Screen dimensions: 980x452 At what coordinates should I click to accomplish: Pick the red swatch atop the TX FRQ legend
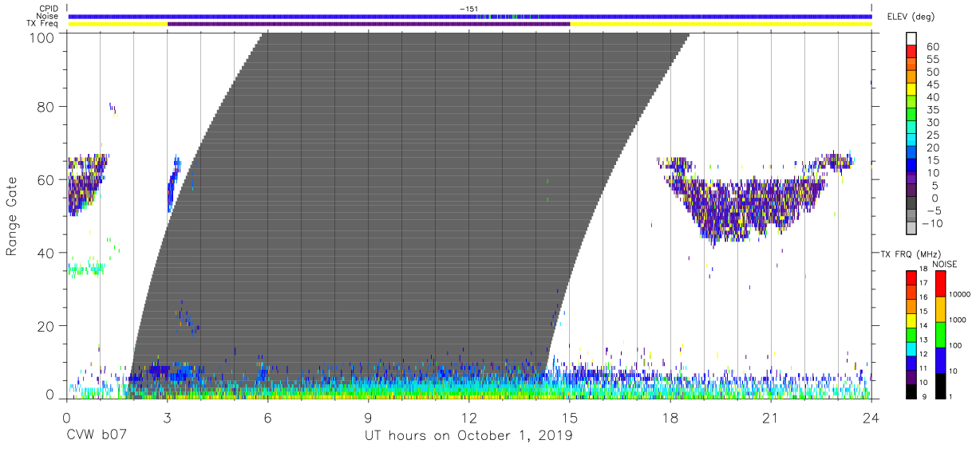(911, 278)
